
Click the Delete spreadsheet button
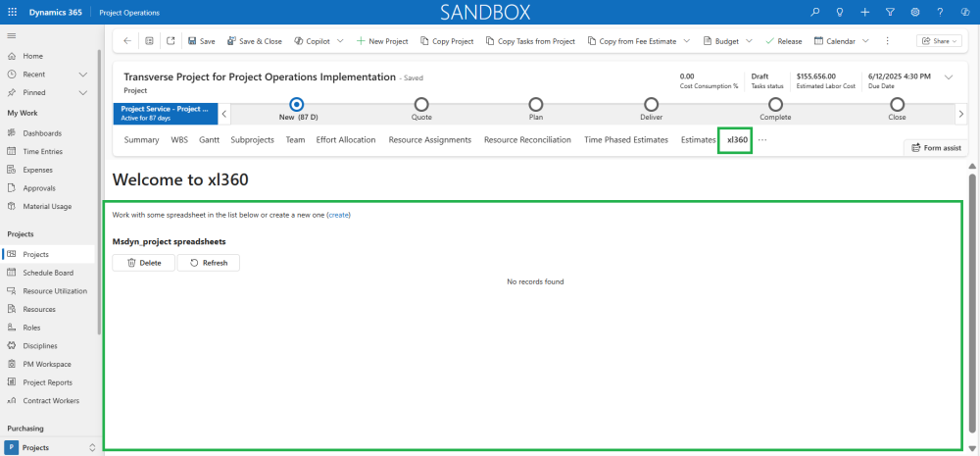[144, 263]
